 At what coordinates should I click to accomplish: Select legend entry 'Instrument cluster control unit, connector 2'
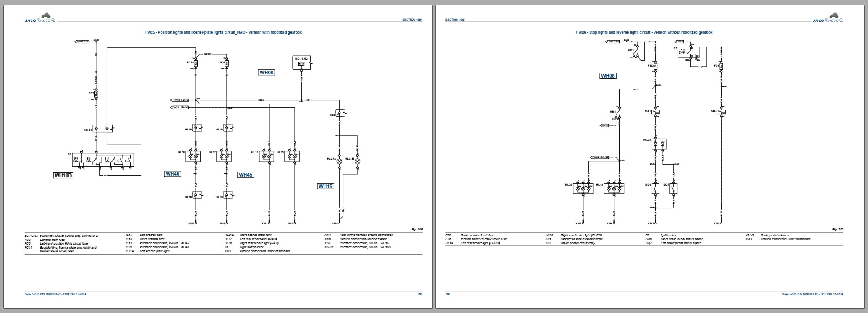click(x=69, y=235)
